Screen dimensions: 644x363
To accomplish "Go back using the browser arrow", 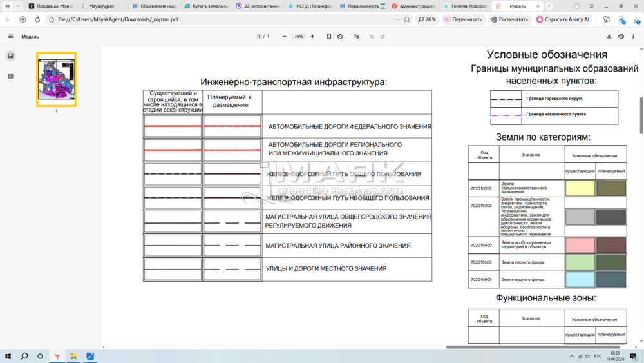I will [x=8, y=19].
